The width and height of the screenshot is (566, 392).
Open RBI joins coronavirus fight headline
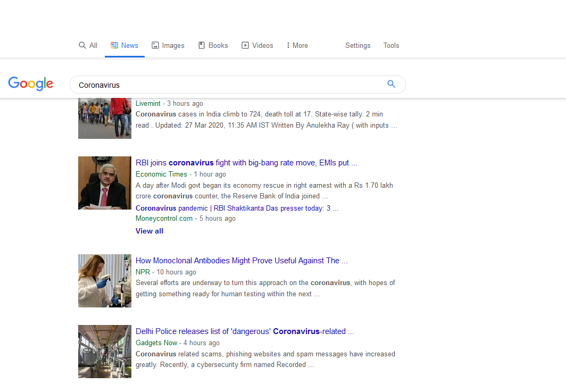tap(246, 163)
